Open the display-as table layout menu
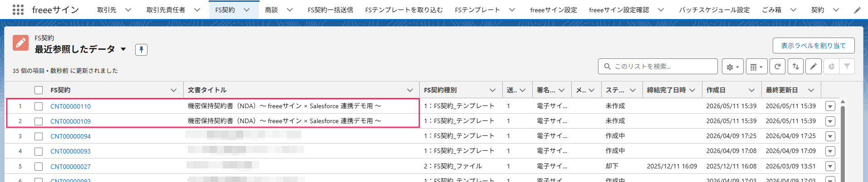 pos(756,67)
